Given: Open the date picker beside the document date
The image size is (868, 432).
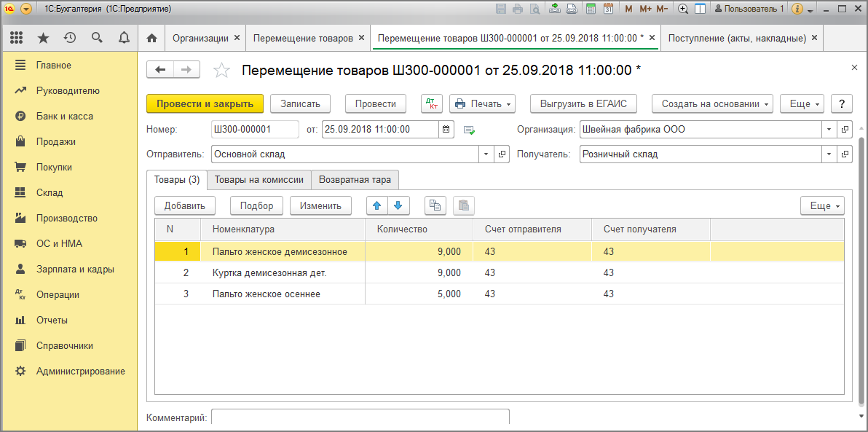Looking at the screenshot, I should (447, 129).
